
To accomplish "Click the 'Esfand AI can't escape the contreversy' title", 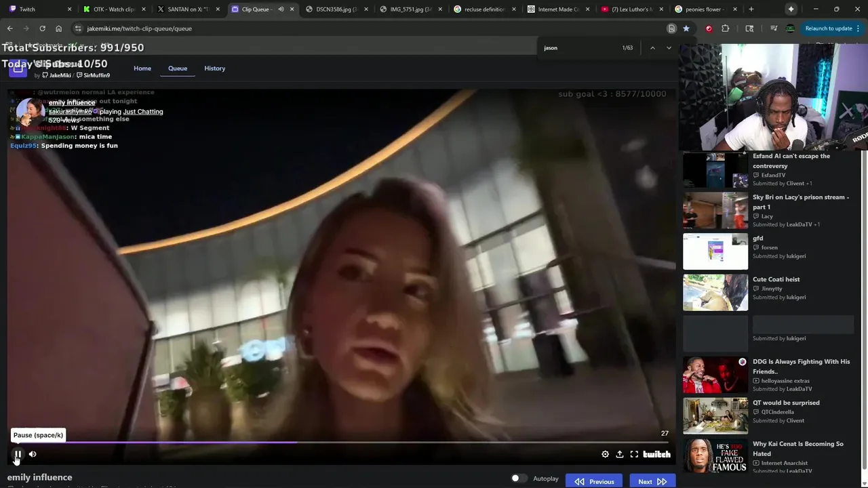I will [x=791, y=161].
